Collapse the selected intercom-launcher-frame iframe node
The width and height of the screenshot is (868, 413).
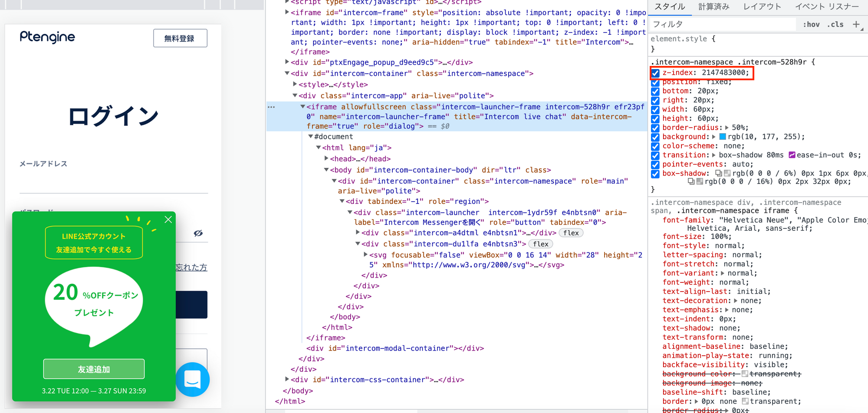[x=302, y=107]
